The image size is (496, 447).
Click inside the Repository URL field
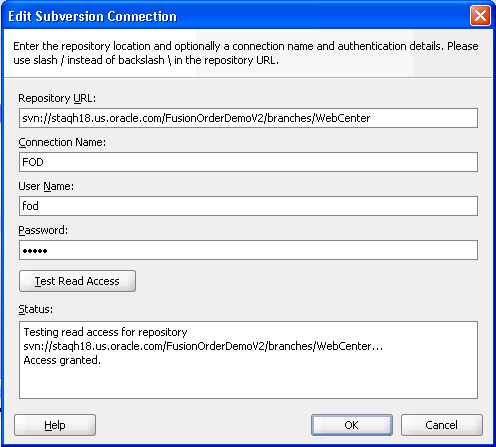coord(248,118)
